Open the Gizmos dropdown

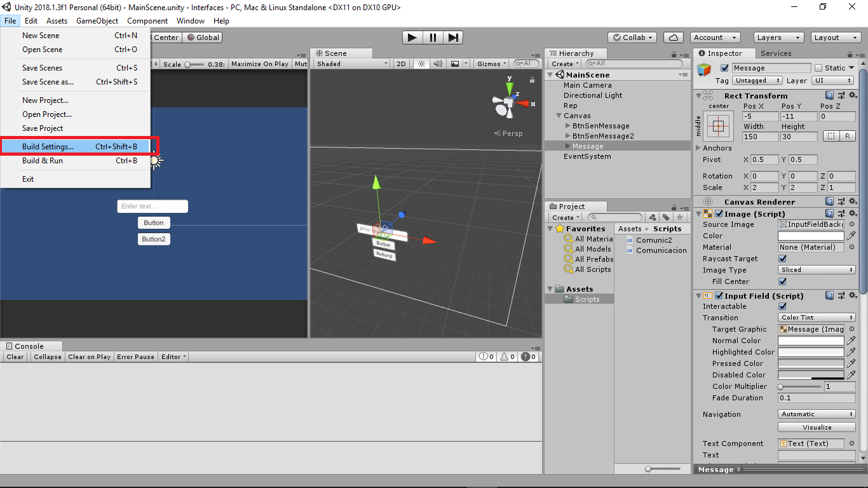[492, 64]
